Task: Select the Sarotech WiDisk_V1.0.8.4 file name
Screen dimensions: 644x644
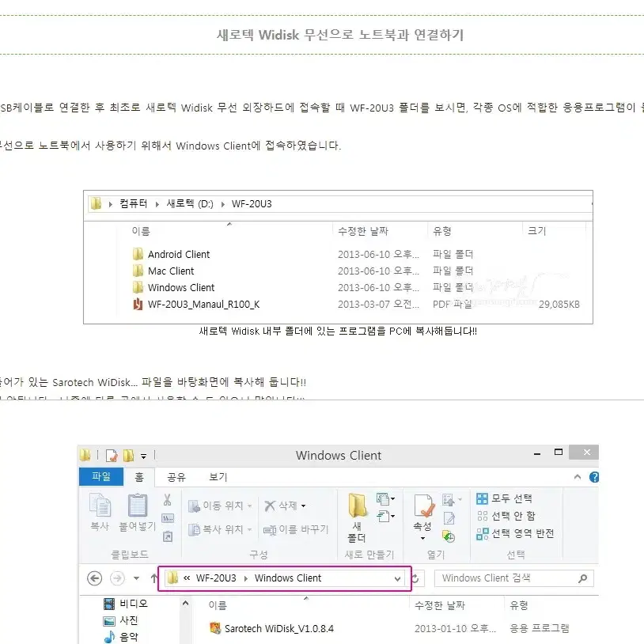Action: [x=279, y=629]
